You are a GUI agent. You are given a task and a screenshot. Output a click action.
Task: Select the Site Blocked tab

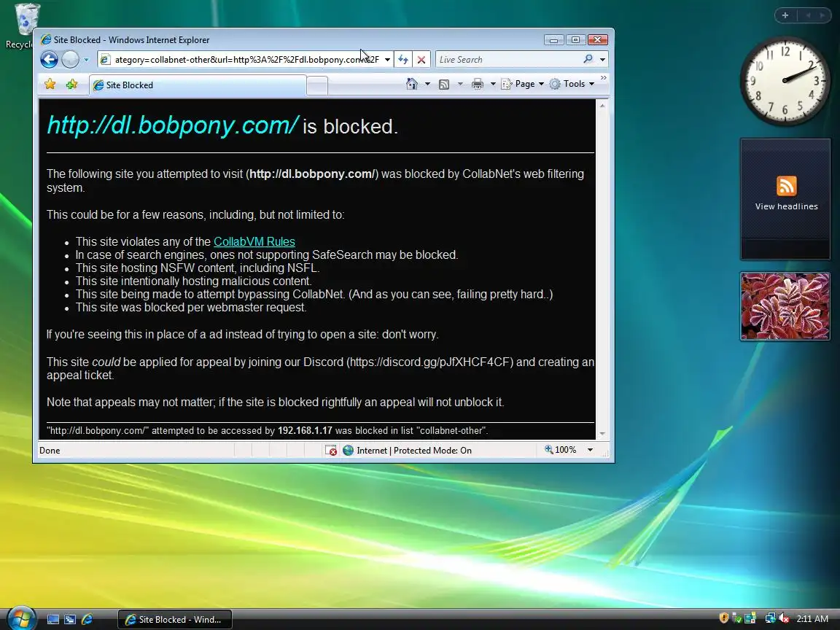(x=198, y=85)
